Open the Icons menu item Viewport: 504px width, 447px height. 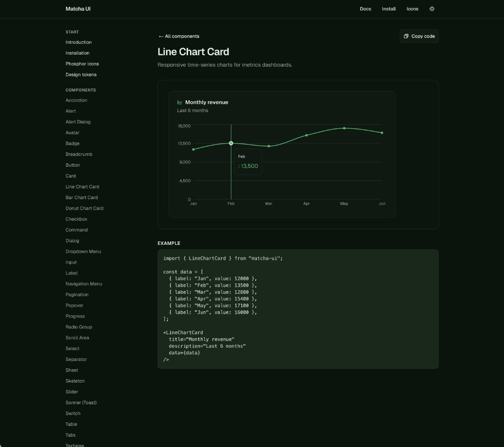click(x=412, y=8)
